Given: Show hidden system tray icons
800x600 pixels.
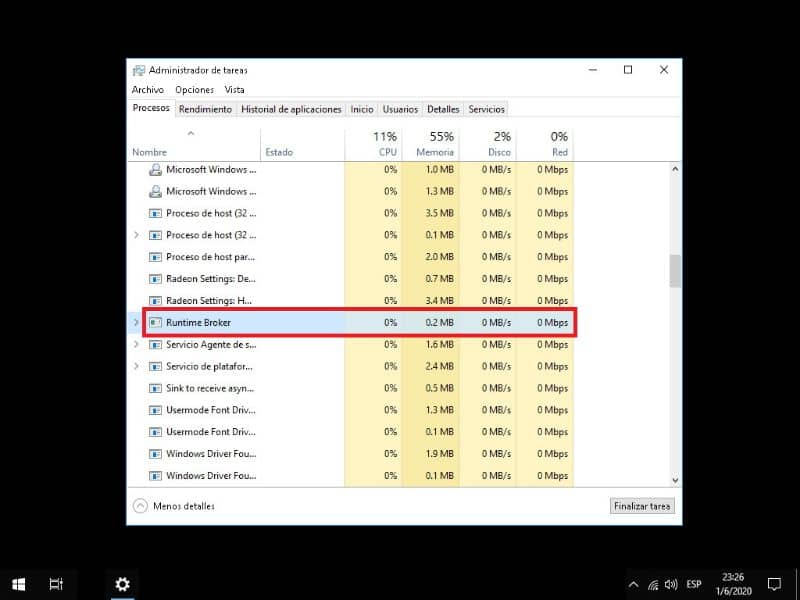Looking at the screenshot, I should (633, 585).
